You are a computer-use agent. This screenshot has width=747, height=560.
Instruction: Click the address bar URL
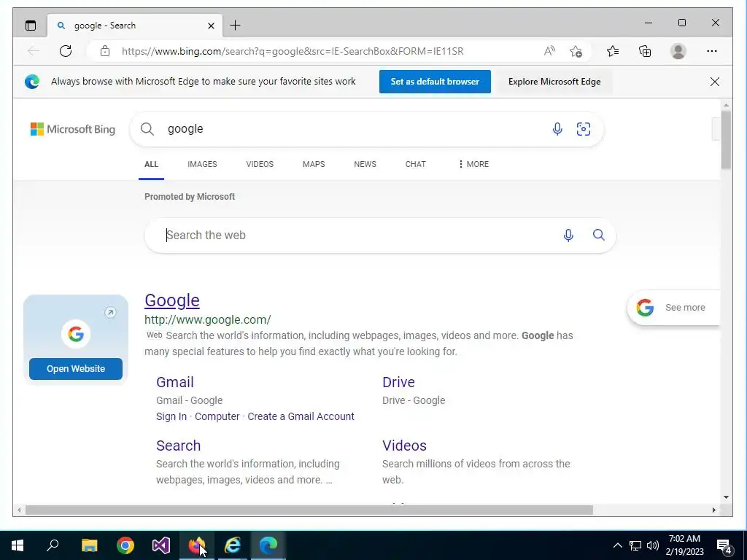293,51
